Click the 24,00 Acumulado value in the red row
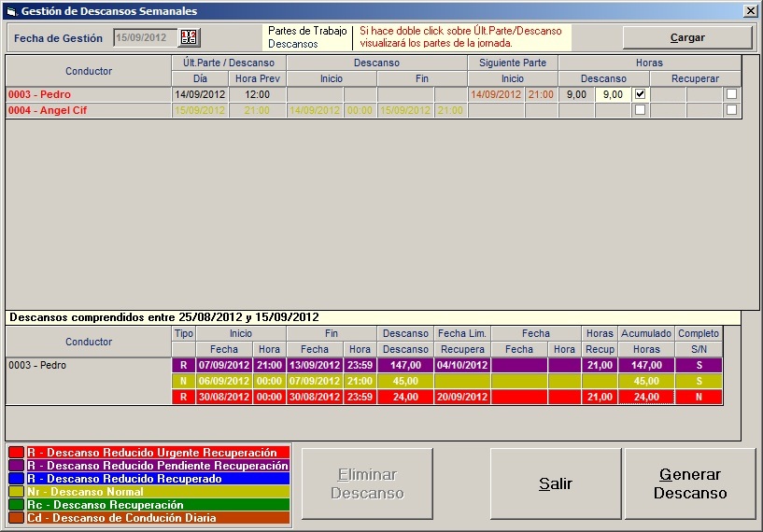This screenshot has width=763, height=532. [646, 397]
